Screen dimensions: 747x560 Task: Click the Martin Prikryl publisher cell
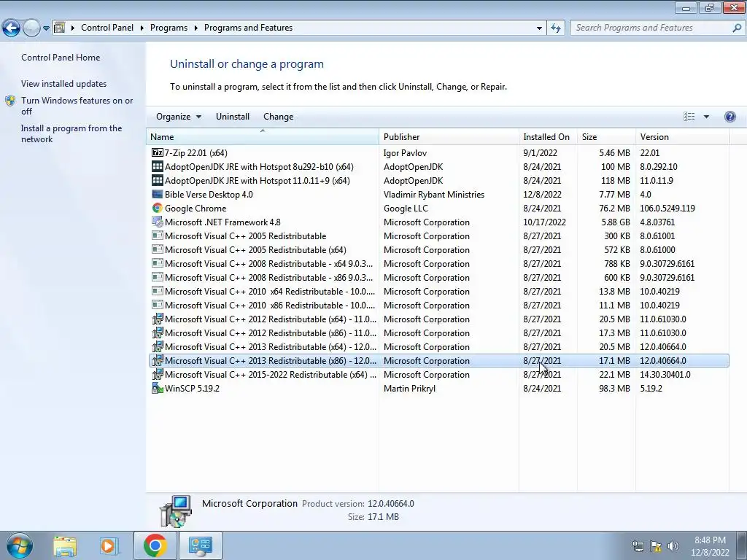[x=409, y=388]
